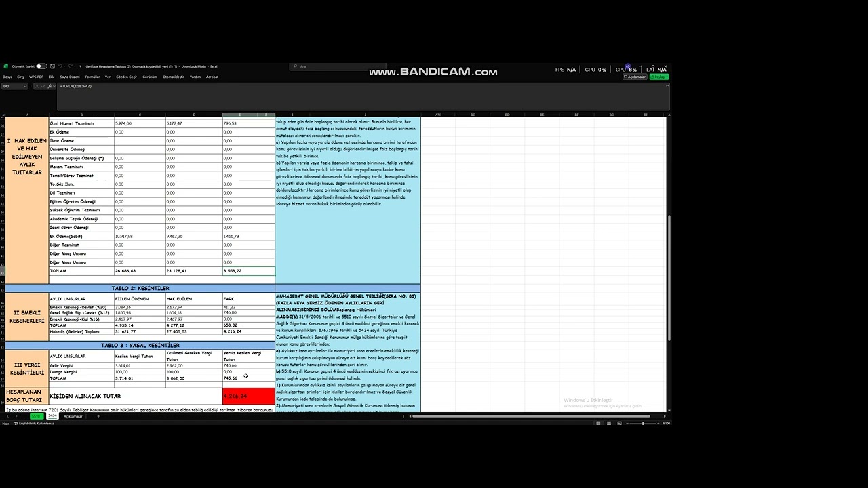Select the green active sheet tab
Image resolution: width=868 pixels, height=488 pixels.
tap(37, 416)
